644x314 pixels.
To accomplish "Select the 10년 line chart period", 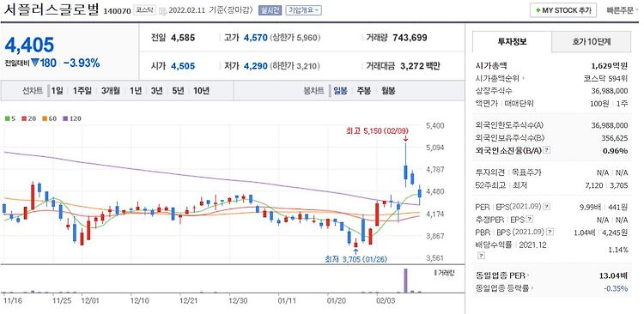I will click(202, 91).
